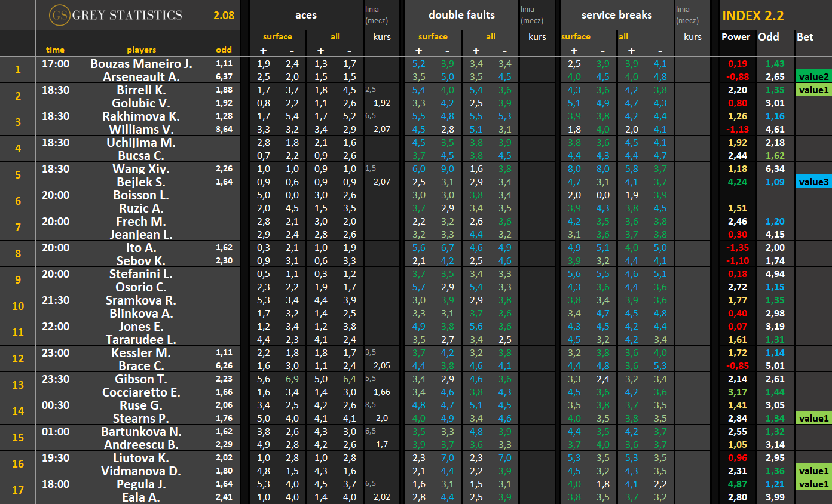Click player name Tararudee L.
Image resolution: width=832 pixels, height=504 pixels.
141,339
